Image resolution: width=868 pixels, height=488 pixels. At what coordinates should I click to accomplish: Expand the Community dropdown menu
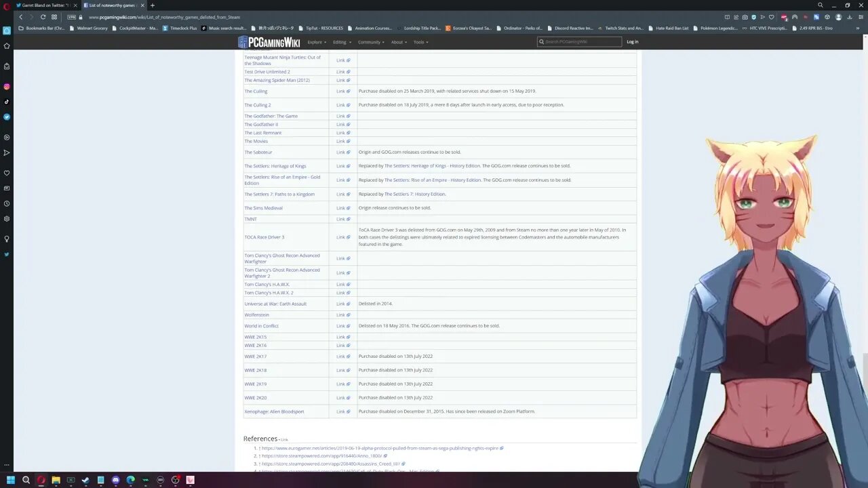point(371,42)
